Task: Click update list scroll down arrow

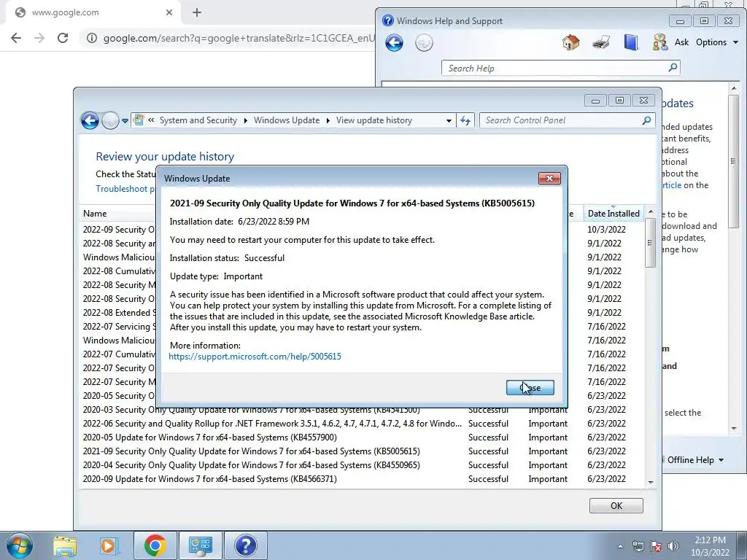Action: (x=651, y=483)
